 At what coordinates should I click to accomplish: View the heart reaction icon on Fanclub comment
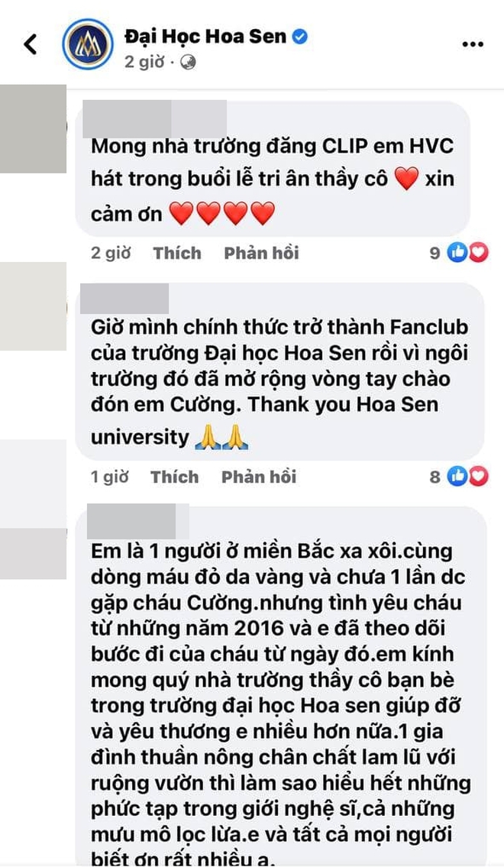point(479,476)
